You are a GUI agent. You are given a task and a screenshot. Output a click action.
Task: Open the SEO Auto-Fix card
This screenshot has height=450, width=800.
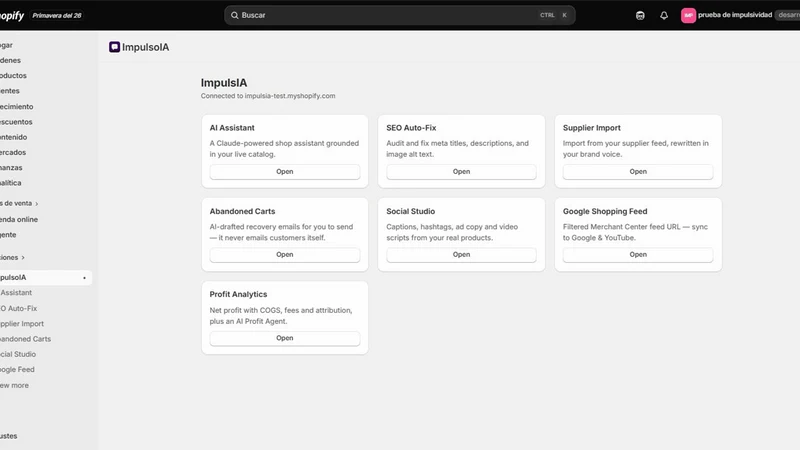[461, 171]
